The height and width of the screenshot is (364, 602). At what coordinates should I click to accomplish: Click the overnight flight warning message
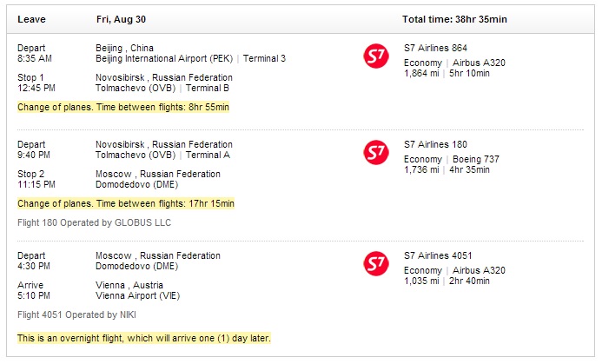point(144,338)
